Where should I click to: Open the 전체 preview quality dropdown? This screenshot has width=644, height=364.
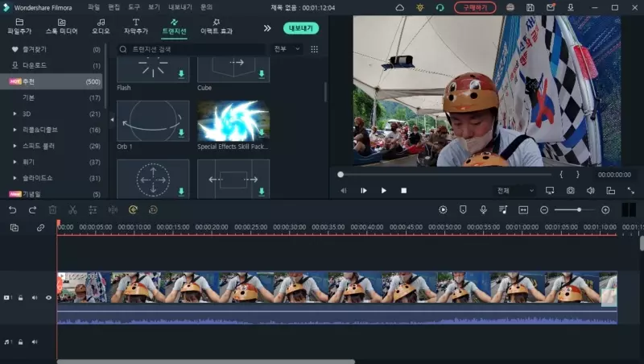(515, 191)
